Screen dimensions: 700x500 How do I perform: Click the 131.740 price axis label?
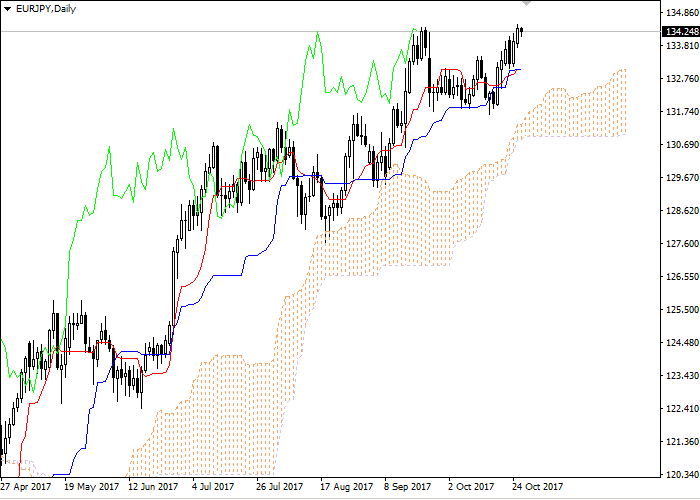pyautogui.click(x=682, y=112)
